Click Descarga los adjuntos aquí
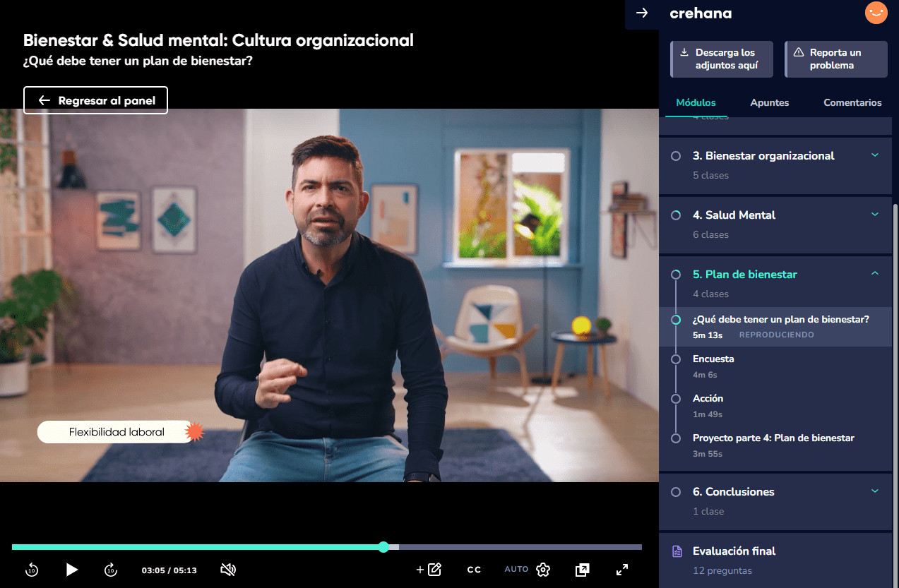 (x=721, y=59)
